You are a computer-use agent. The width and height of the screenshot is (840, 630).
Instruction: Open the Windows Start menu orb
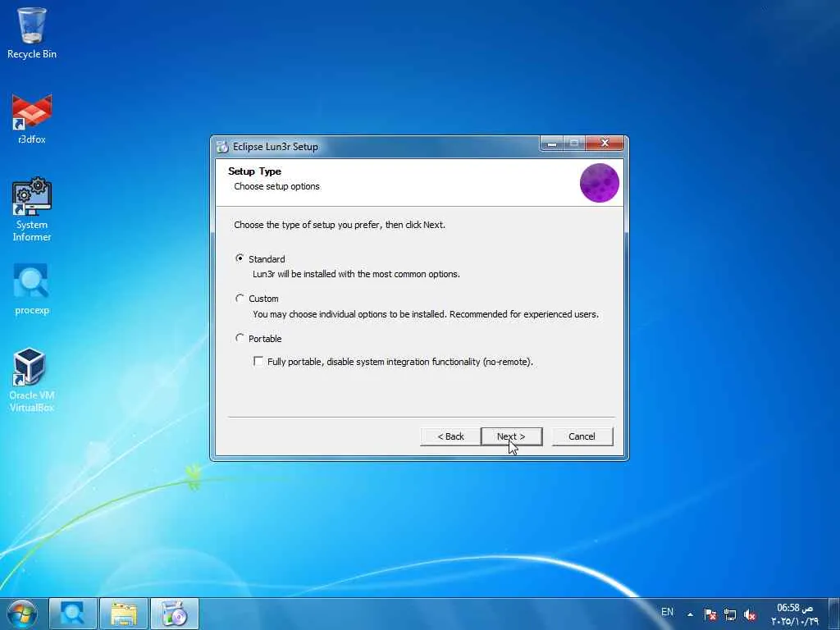click(22, 614)
